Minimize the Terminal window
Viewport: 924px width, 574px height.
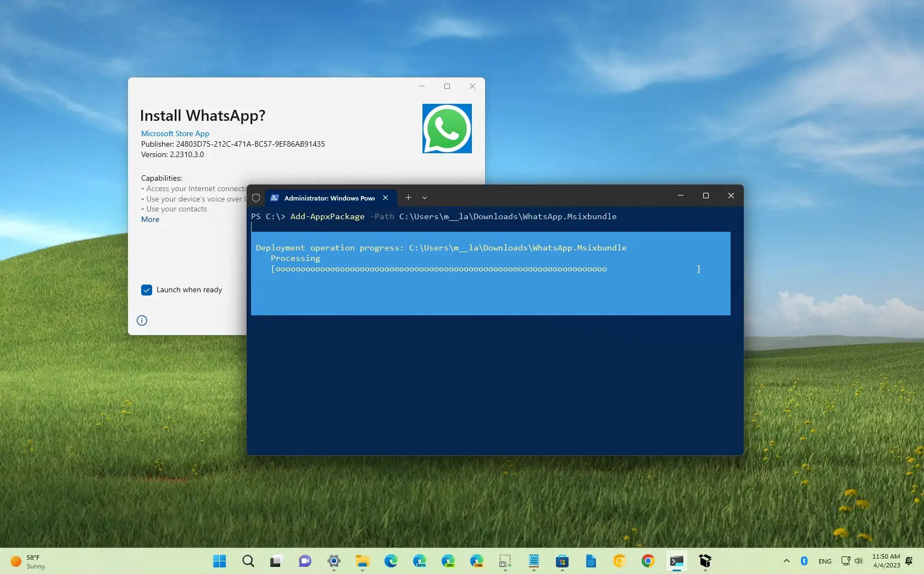[681, 196]
